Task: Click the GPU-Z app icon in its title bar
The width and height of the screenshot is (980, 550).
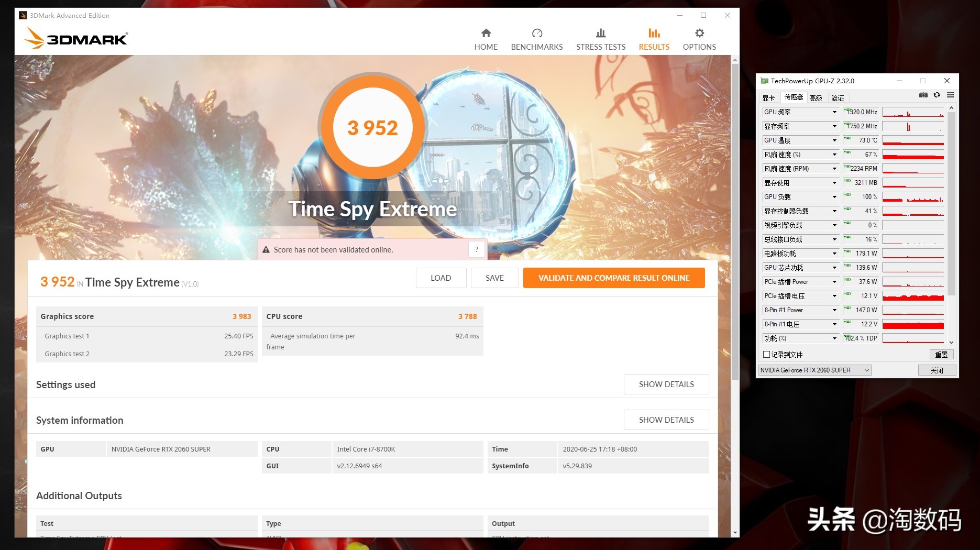Action: coord(764,81)
